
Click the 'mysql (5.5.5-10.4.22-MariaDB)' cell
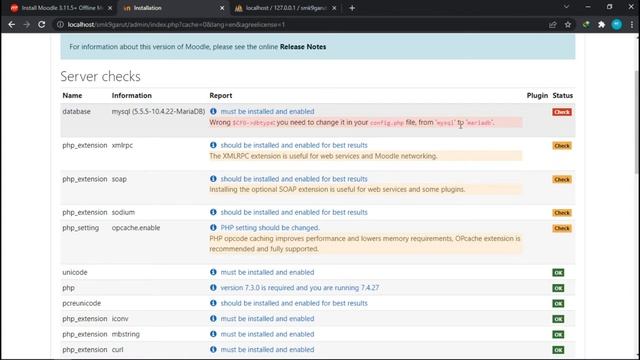(x=158, y=111)
